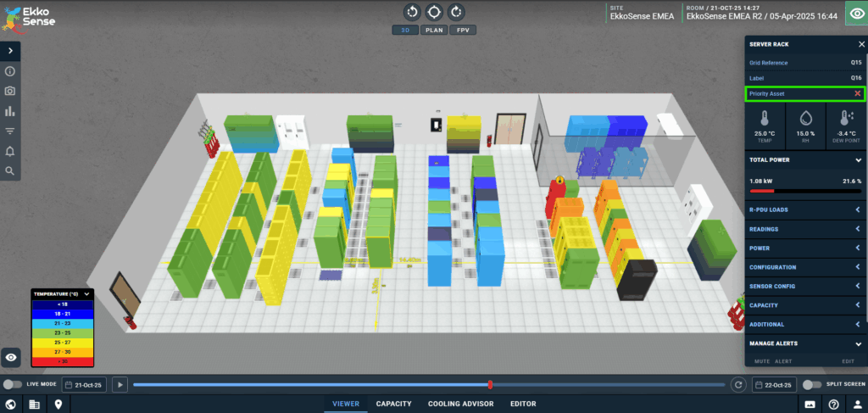This screenshot has height=413, width=868.
Task: Click the location pin icon
Action: [x=58, y=405]
